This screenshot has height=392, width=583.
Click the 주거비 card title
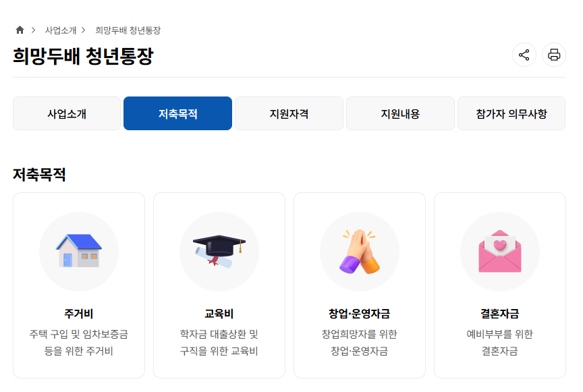[x=78, y=313]
